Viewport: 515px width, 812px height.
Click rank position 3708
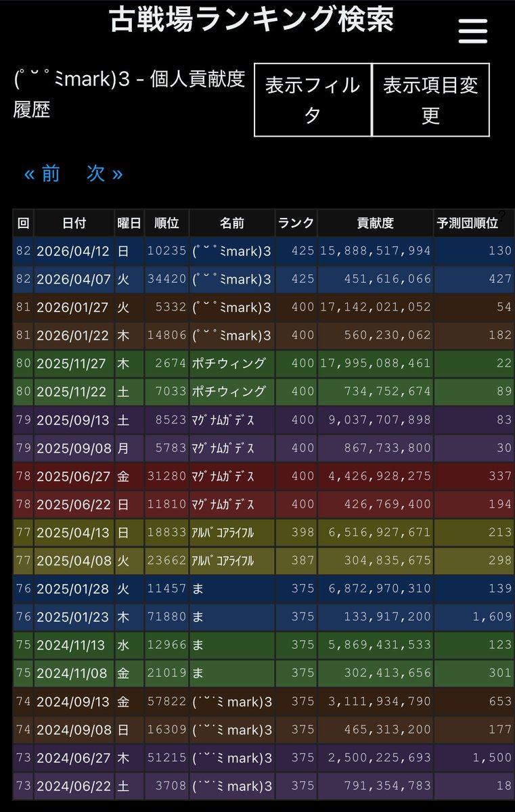[171, 786]
